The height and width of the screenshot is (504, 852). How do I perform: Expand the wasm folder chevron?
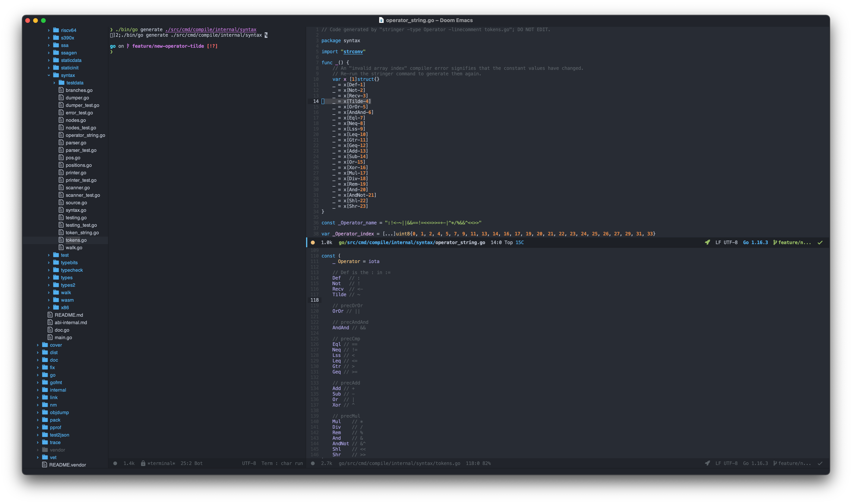[x=49, y=300]
